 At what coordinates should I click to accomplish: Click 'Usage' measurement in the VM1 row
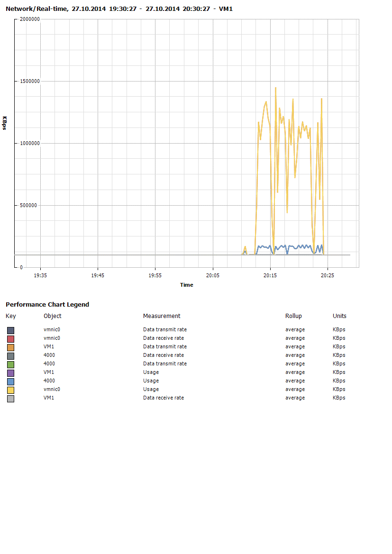tap(151, 372)
